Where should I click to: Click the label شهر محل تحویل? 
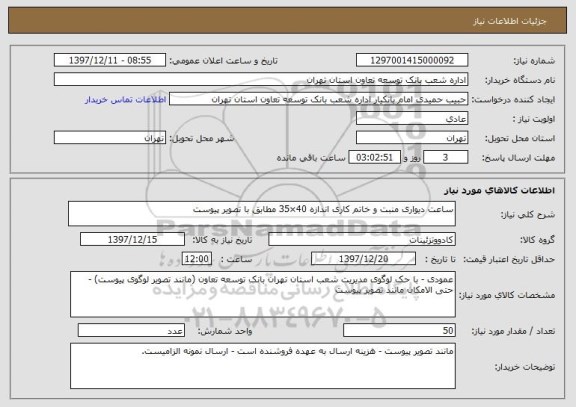(202, 138)
